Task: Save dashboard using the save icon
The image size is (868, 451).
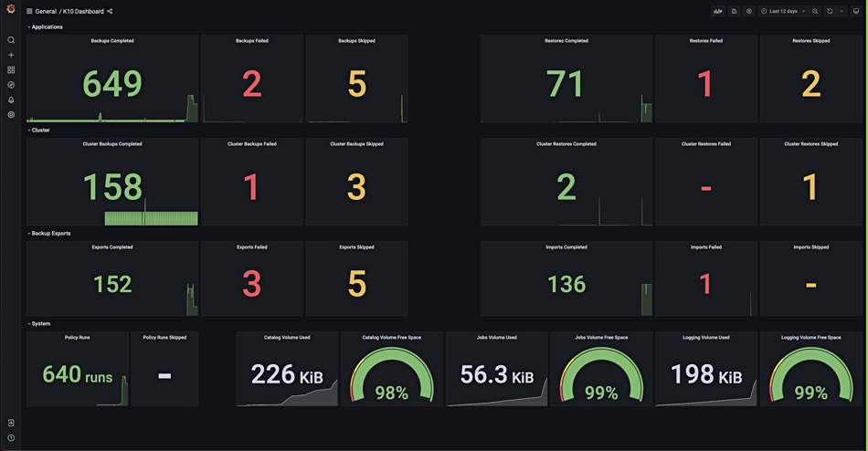Action: coord(734,11)
